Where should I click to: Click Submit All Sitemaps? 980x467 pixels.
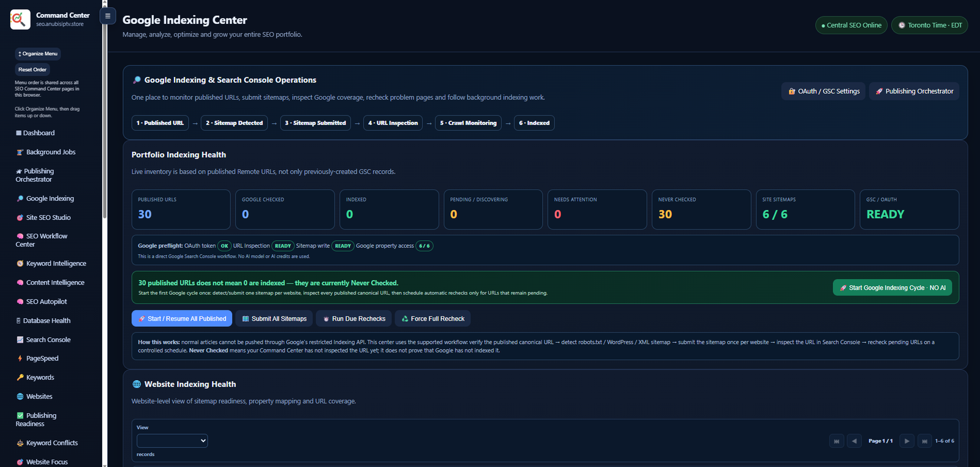[x=274, y=319]
